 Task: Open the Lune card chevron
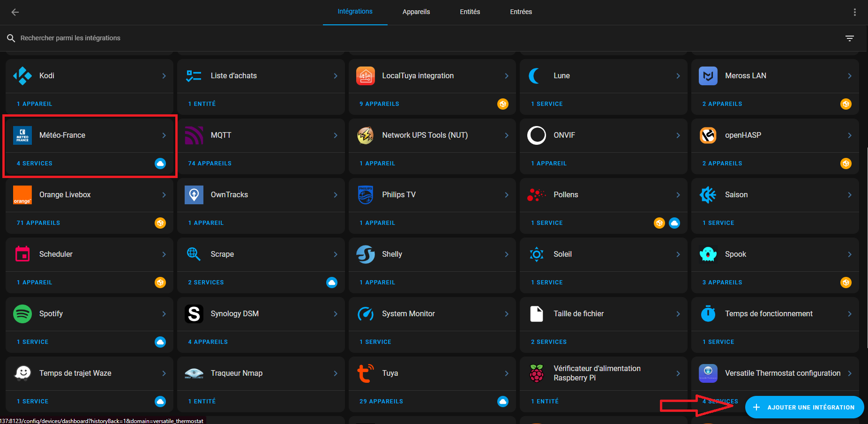[x=678, y=76]
